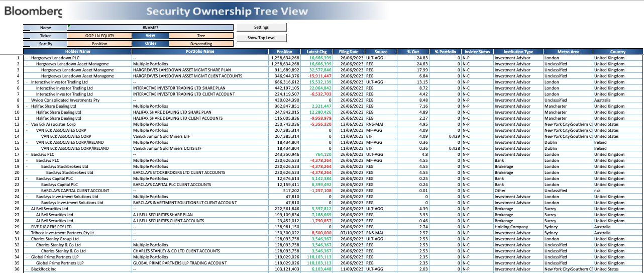Click the % Portfolio column header

[x=445, y=52]
